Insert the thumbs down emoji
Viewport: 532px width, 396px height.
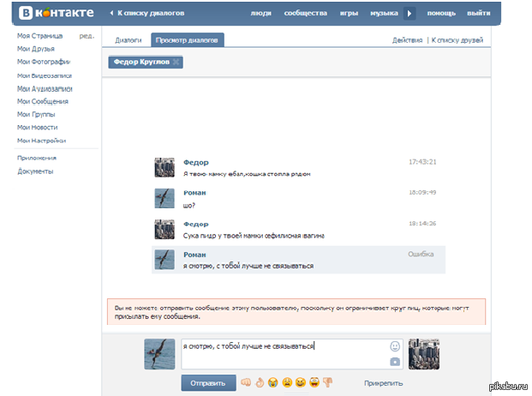(327, 382)
